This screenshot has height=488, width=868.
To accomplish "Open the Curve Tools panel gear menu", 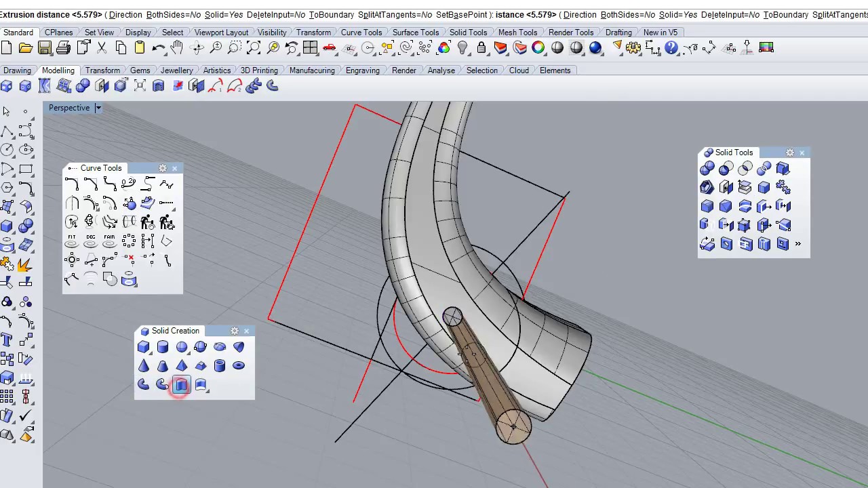I will [x=163, y=168].
